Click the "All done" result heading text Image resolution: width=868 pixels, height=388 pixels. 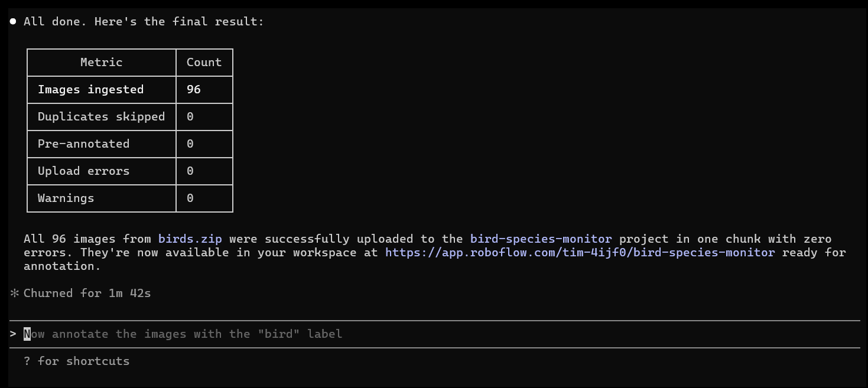pos(144,22)
